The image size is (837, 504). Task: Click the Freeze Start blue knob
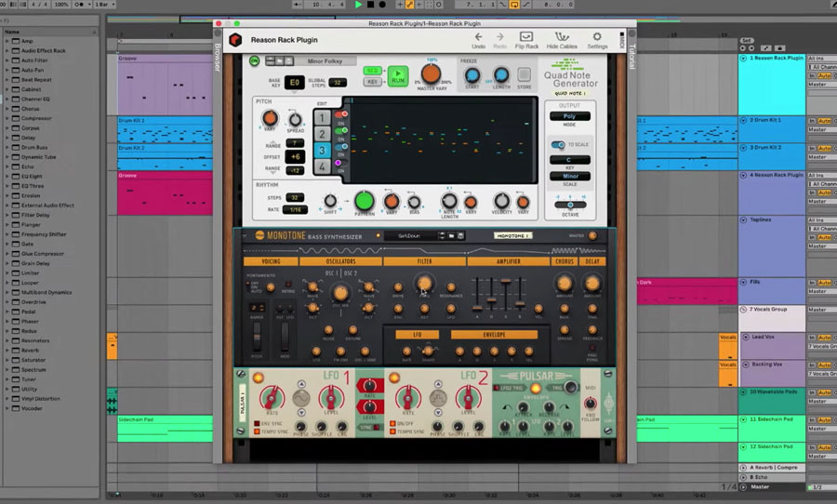(x=472, y=74)
